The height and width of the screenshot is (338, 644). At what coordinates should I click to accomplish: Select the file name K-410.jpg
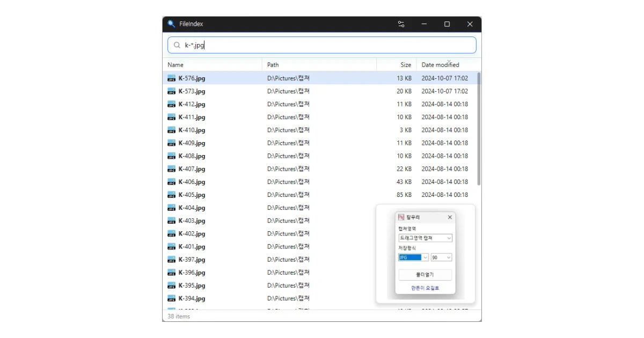pyautogui.click(x=192, y=130)
